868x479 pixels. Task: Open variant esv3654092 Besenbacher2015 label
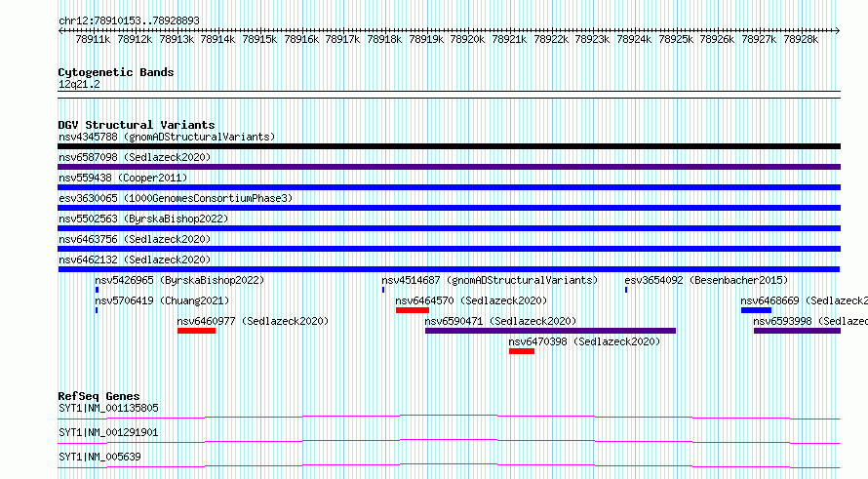(706, 280)
